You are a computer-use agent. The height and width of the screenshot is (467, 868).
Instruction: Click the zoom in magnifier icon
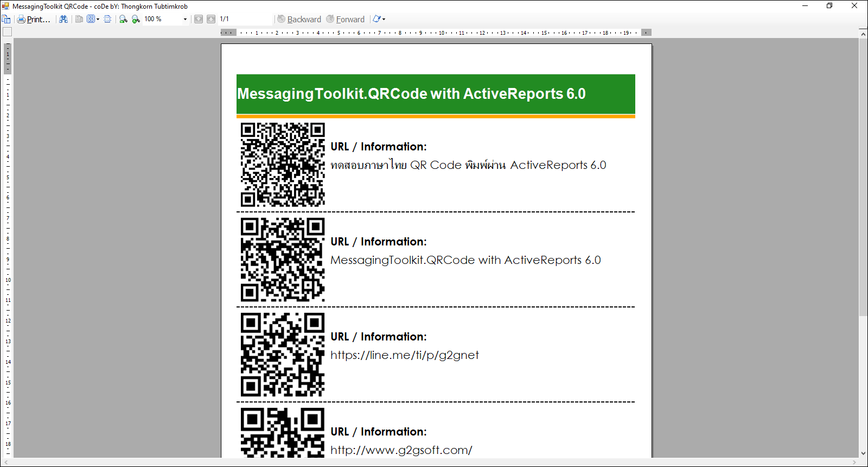pos(136,19)
